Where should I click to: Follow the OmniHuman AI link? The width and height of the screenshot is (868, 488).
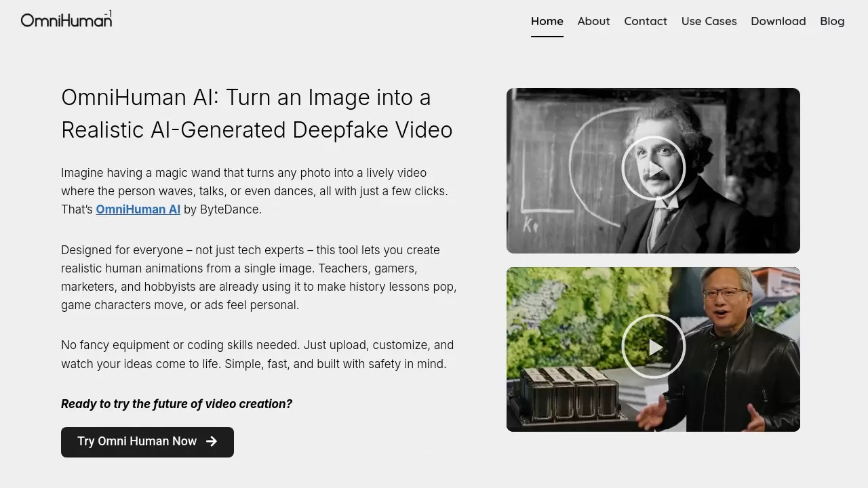138,209
